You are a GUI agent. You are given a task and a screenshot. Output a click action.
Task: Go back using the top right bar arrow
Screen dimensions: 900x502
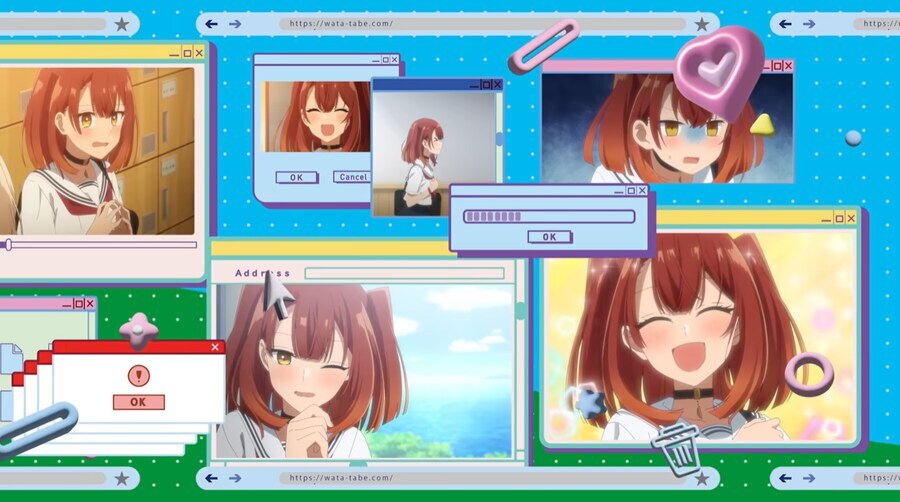point(785,24)
